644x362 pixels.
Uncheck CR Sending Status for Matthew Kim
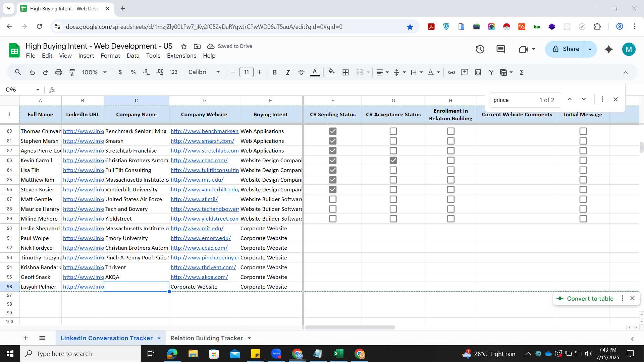tap(333, 180)
